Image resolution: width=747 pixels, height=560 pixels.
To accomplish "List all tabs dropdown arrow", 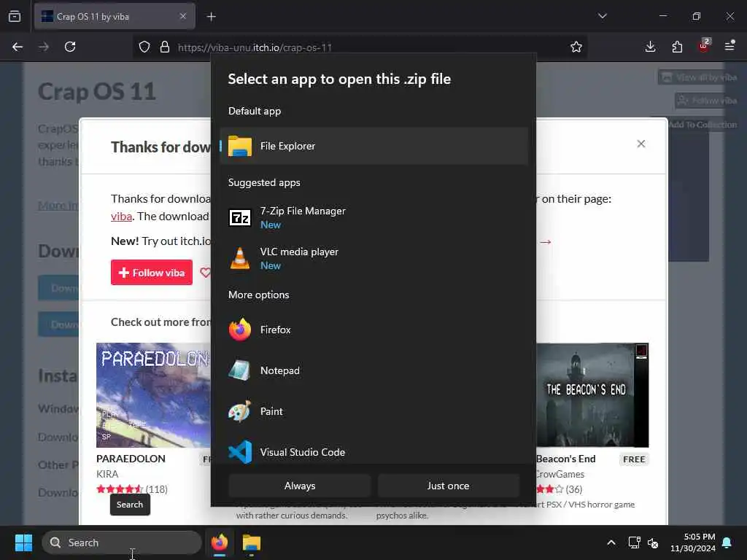I will [x=603, y=16].
